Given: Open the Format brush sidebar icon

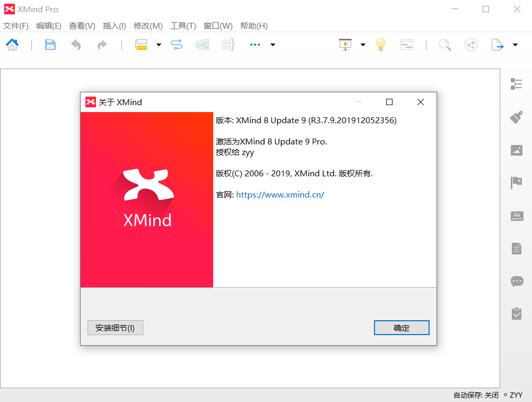Looking at the screenshot, I should point(517,117).
